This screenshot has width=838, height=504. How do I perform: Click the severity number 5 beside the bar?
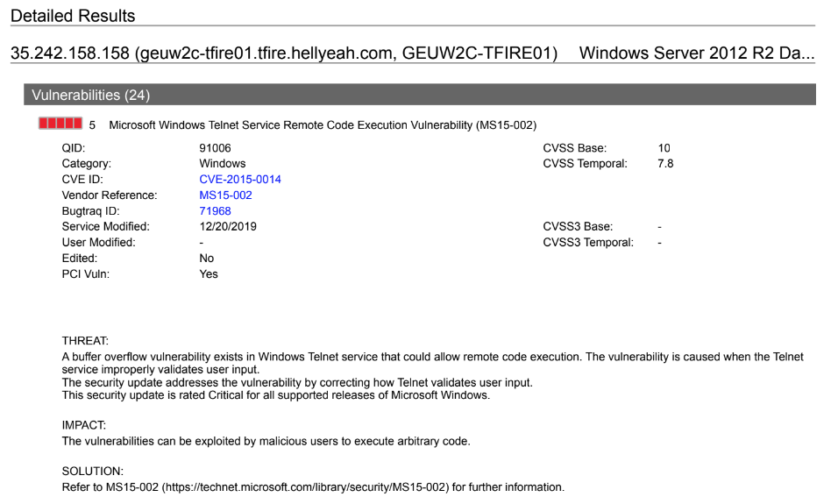(92, 125)
